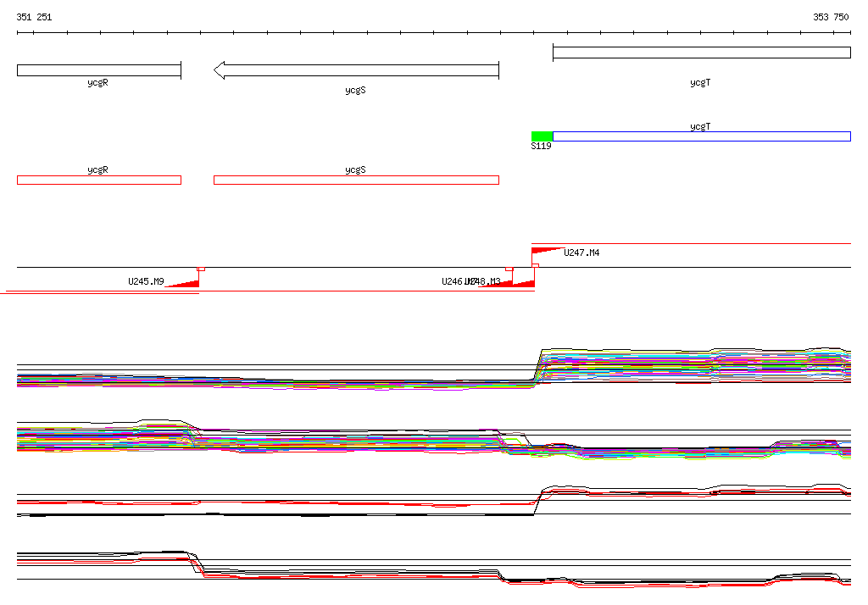Click the ycgR label under black box
Viewport: 868px width, 605px height.
point(98,82)
